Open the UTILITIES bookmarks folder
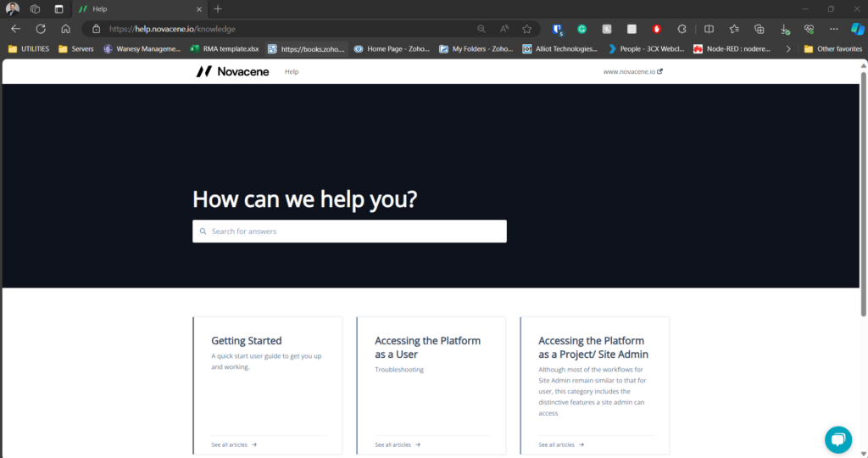The image size is (868, 458). tap(29, 49)
